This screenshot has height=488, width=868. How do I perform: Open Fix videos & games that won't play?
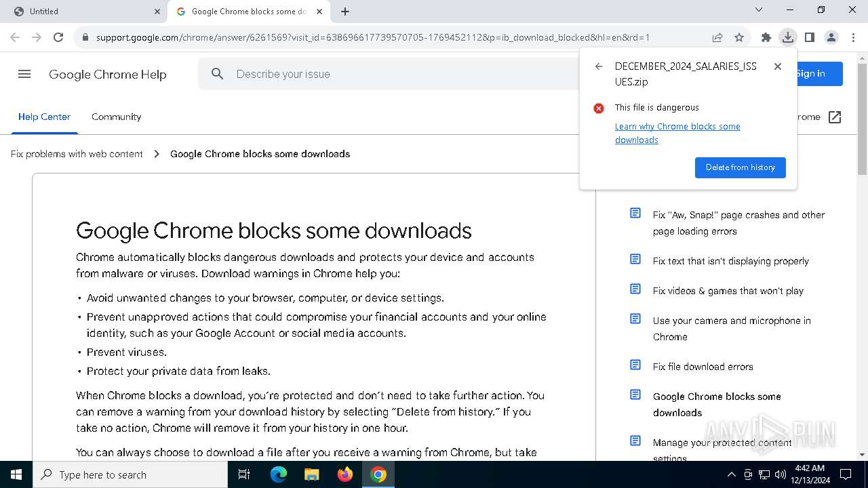(728, 291)
